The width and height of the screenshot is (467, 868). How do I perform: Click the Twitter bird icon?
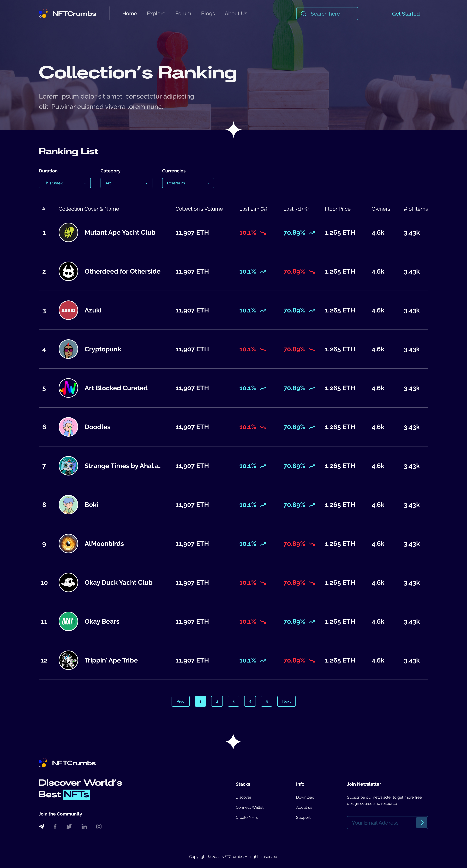point(69,826)
